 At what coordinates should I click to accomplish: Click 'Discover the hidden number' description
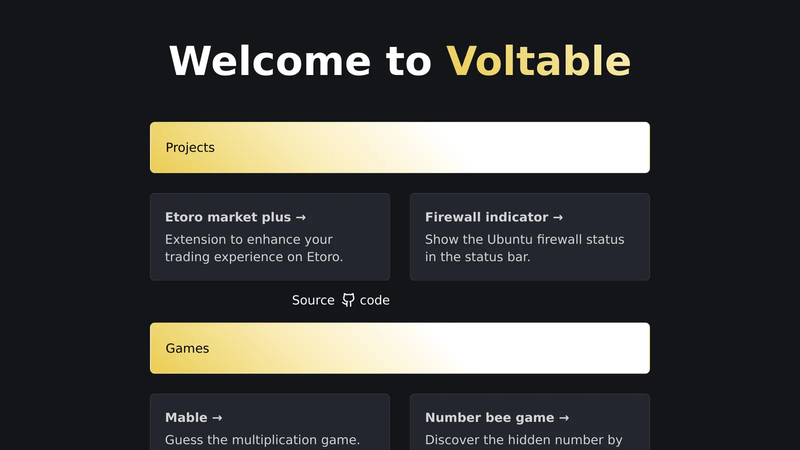(x=523, y=440)
